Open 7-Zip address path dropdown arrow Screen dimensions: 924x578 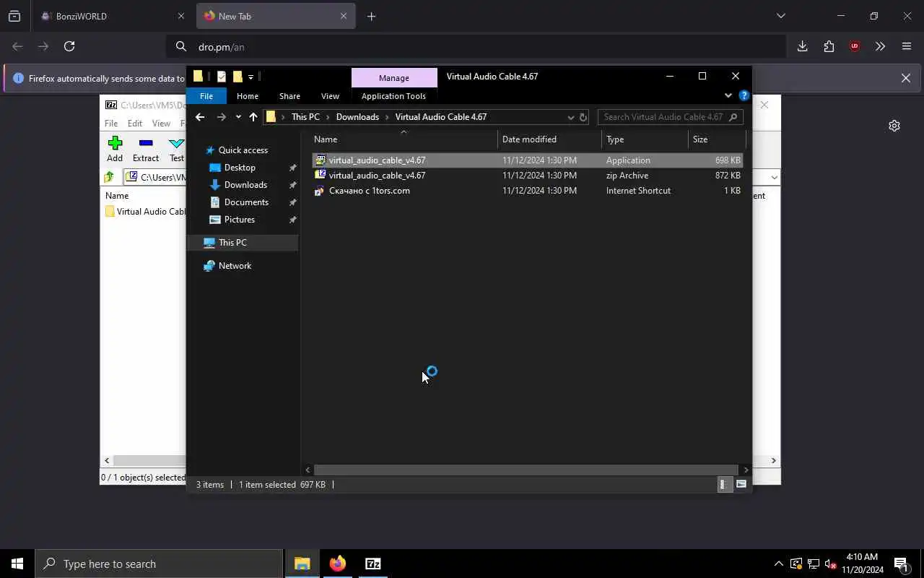pos(774,177)
